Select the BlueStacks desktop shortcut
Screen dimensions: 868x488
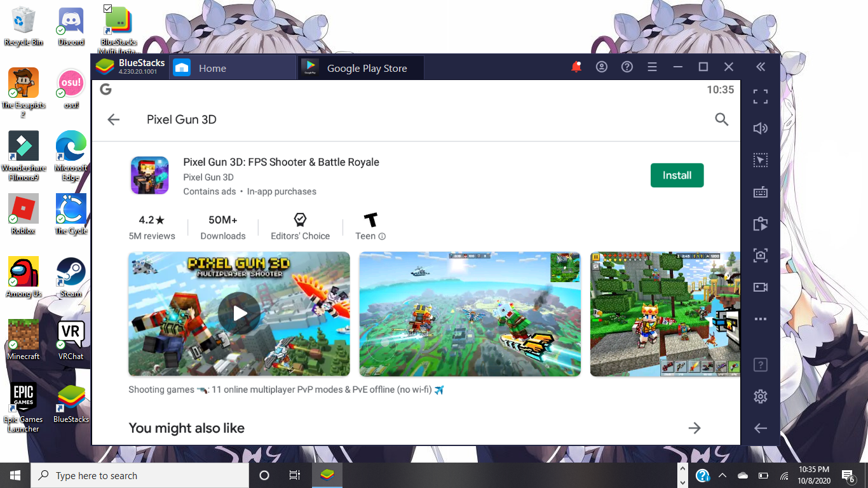point(71,403)
